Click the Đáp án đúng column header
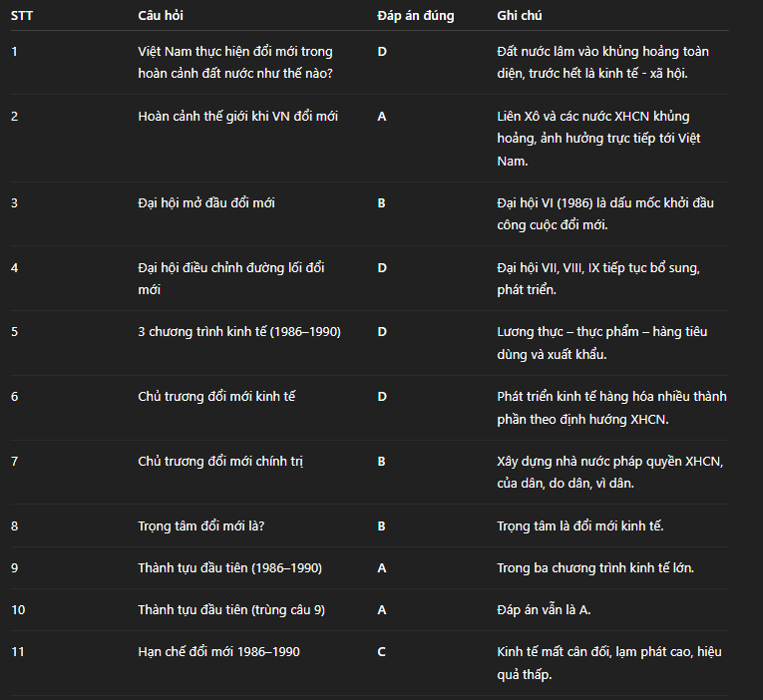763x700 pixels. tap(415, 16)
